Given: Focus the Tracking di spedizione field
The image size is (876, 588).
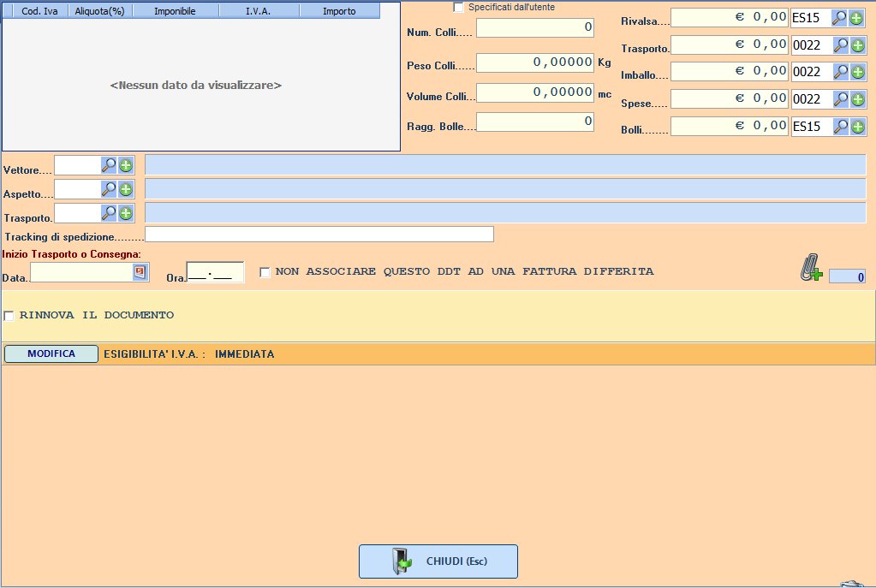Looking at the screenshot, I should click(x=319, y=235).
